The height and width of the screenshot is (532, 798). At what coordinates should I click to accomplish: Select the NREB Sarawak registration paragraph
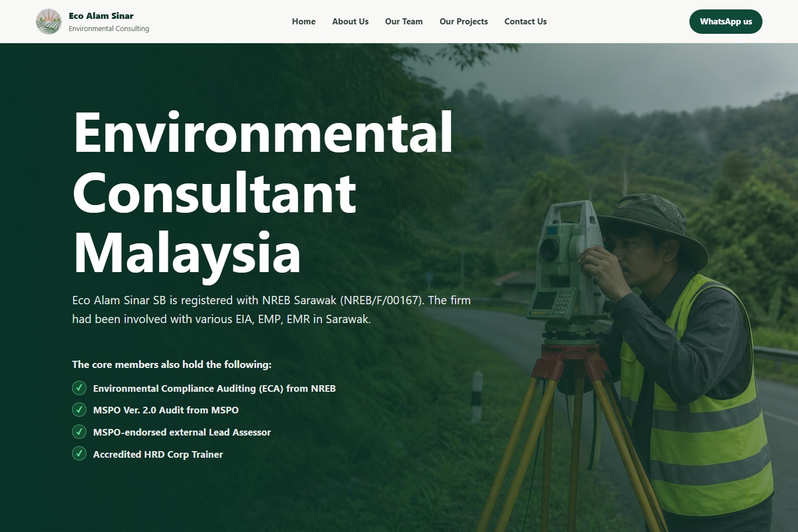click(272, 310)
